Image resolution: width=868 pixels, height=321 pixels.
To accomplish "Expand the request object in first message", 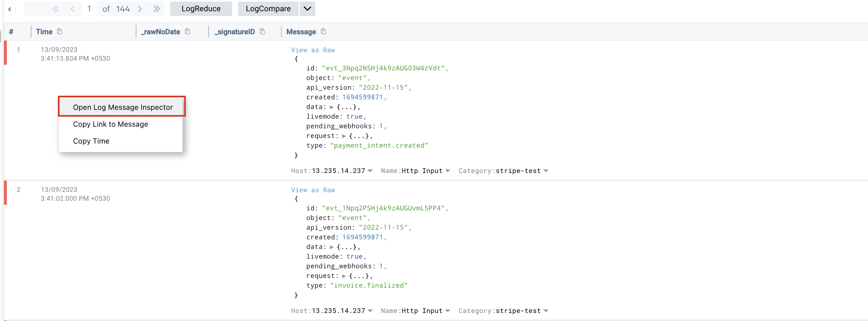I will click(x=344, y=136).
